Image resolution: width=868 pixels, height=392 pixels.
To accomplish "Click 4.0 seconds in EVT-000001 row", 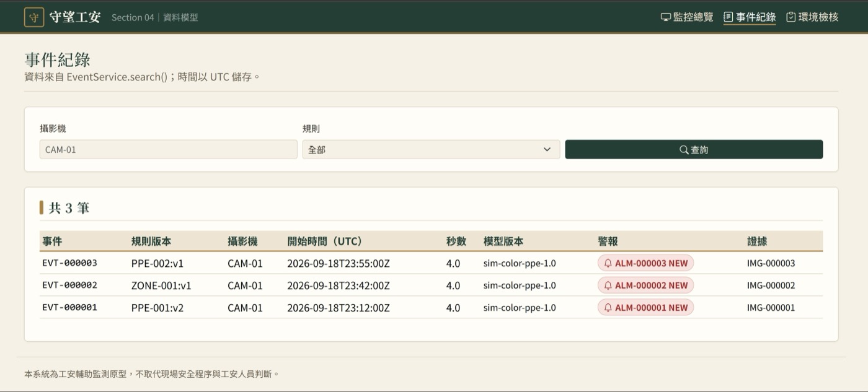I will pos(453,308).
